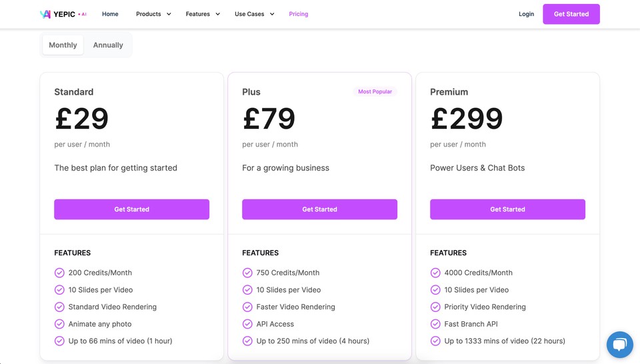Click checkmark icon beside Animate any photo
This screenshot has height=364, width=640.
click(x=59, y=324)
